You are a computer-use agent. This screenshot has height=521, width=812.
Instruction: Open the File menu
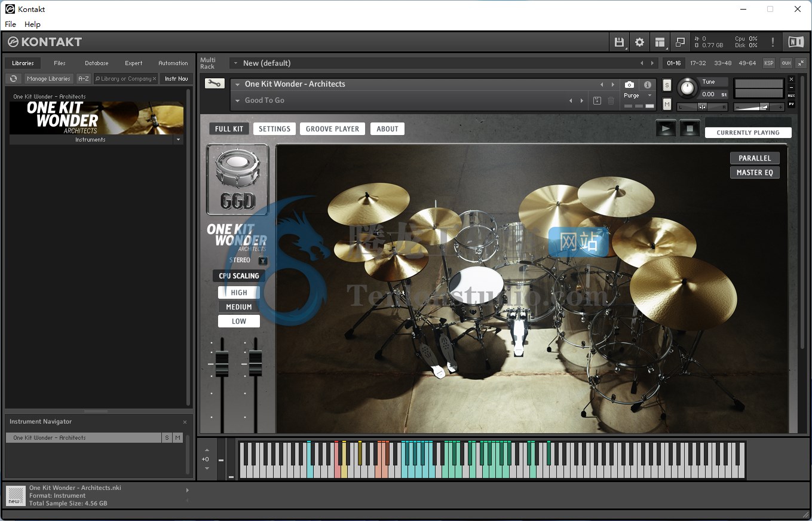click(11, 24)
